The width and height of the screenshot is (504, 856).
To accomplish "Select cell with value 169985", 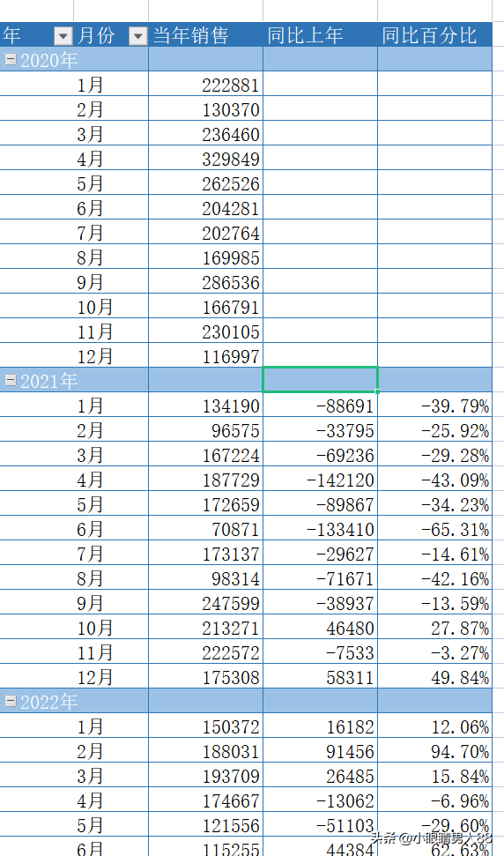I will click(x=205, y=257).
